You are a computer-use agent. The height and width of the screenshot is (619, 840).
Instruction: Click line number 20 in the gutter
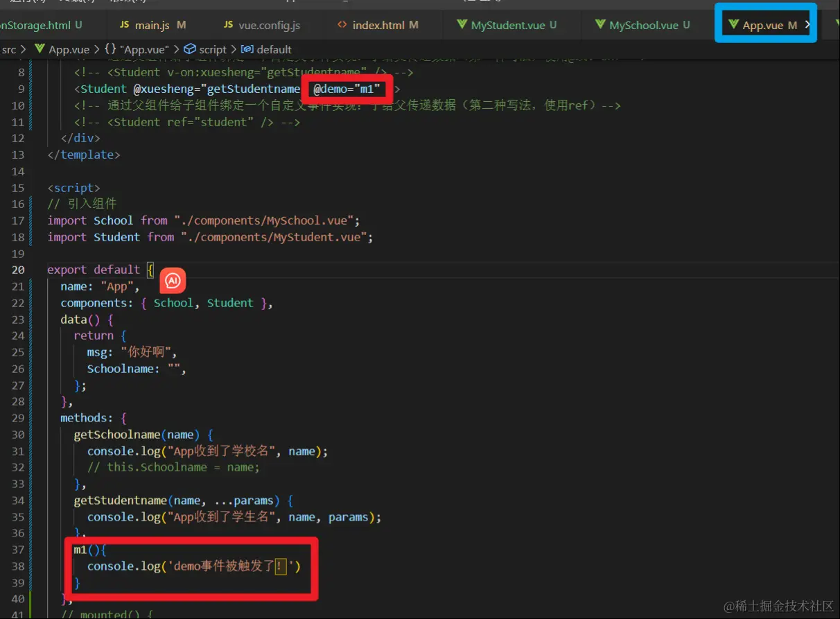18,270
